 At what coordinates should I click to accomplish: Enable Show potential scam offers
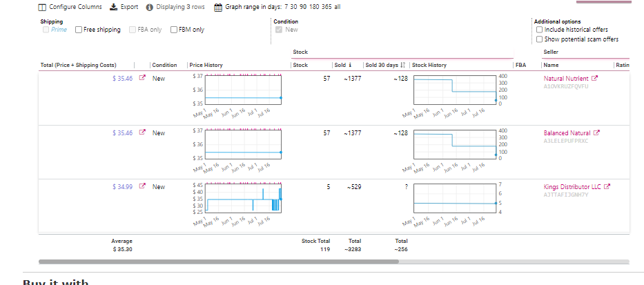540,39
